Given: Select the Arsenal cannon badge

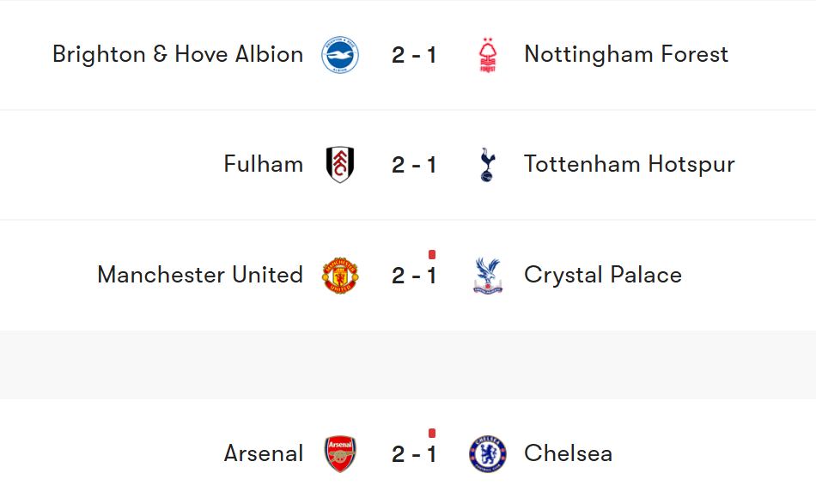Looking at the screenshot, I should coord(340,453).
